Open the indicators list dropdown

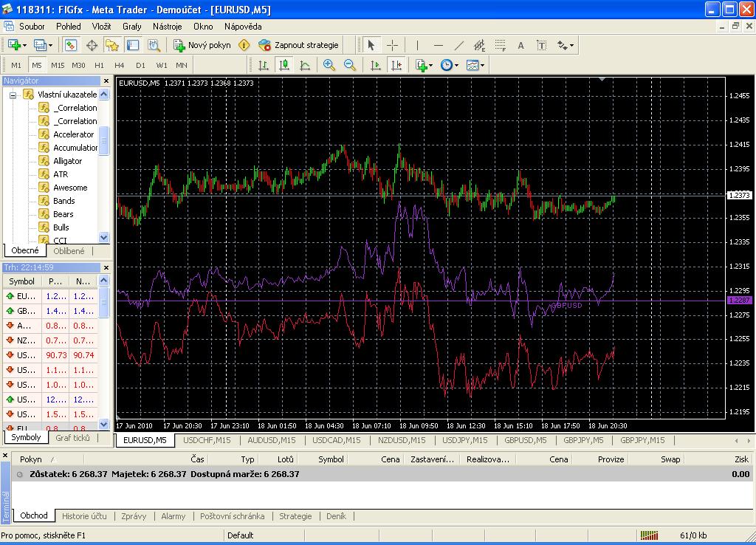coord(424,65)
